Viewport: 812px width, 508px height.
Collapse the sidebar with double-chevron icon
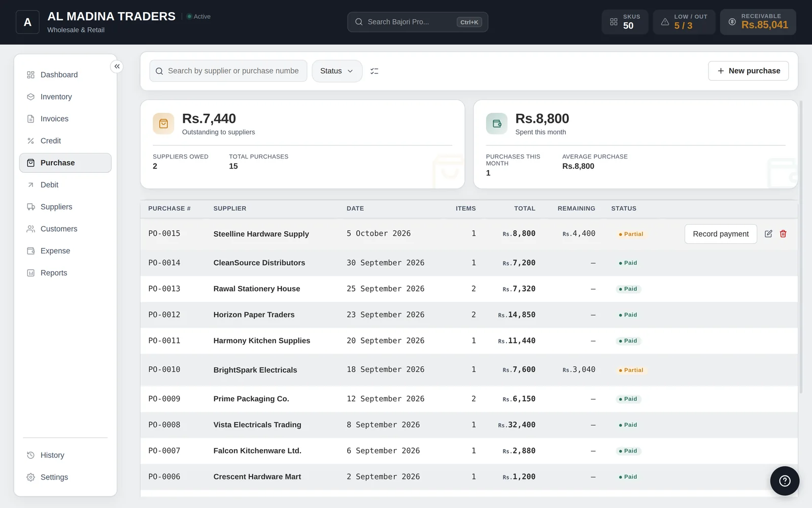117,67
